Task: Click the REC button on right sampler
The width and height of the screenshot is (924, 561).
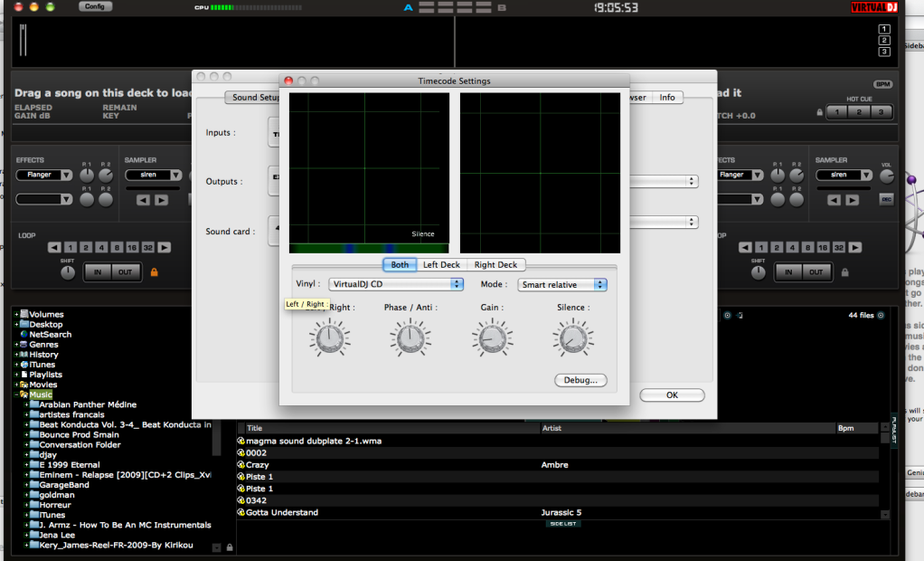Action: point(886,199)
